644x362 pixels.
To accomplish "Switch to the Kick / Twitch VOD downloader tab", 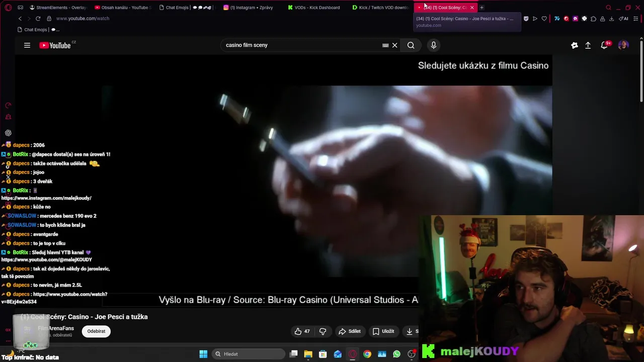I will point(380,8).
